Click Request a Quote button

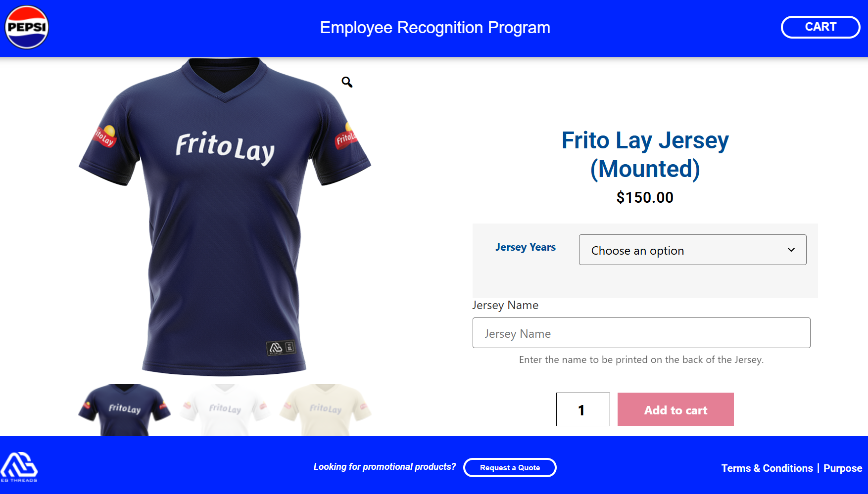tap(510, 467)
